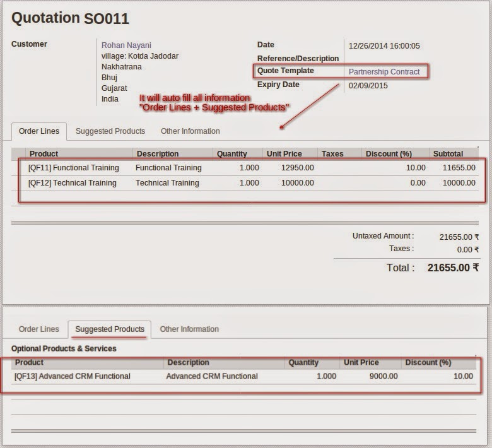
Task: Select the [QF11] Functional Training order line
Action: tap(245, 168)
